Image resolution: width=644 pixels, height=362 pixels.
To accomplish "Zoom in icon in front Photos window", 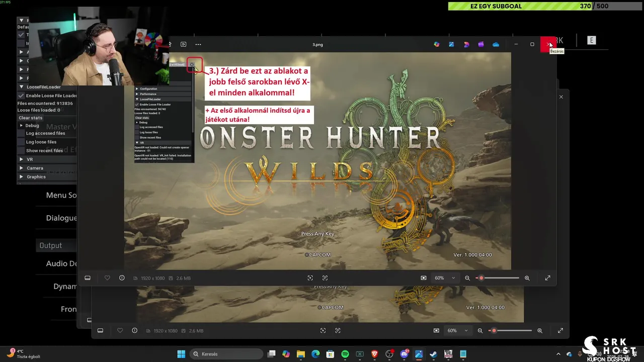I will (527, 278).
